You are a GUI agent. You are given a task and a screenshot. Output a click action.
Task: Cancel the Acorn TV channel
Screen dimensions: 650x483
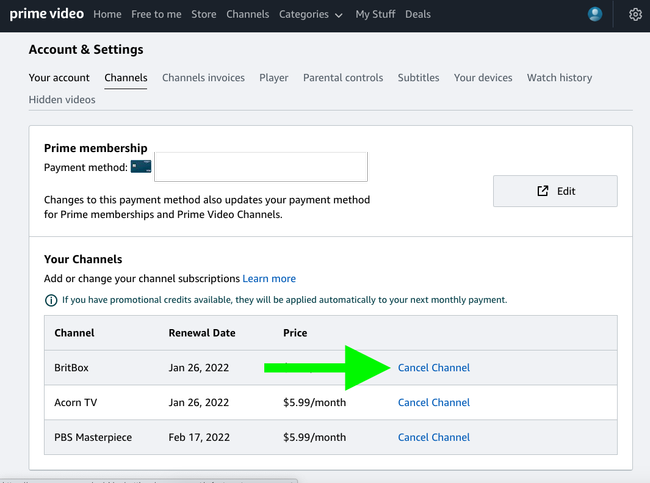click(434, 403)
